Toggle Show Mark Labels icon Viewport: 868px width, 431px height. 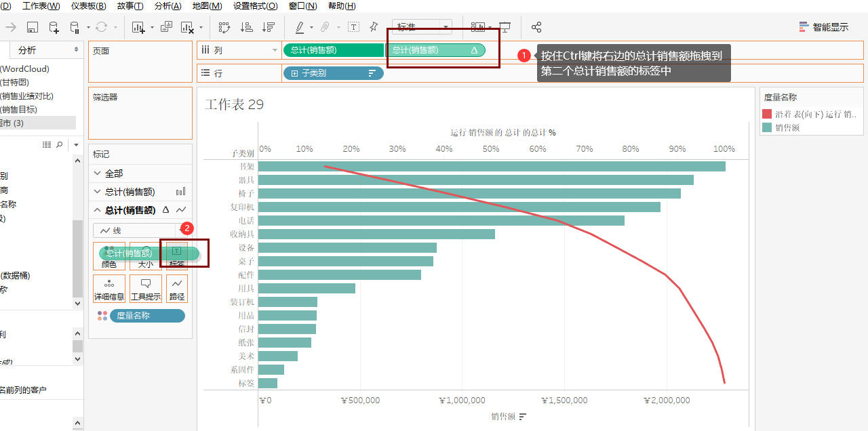353,27
